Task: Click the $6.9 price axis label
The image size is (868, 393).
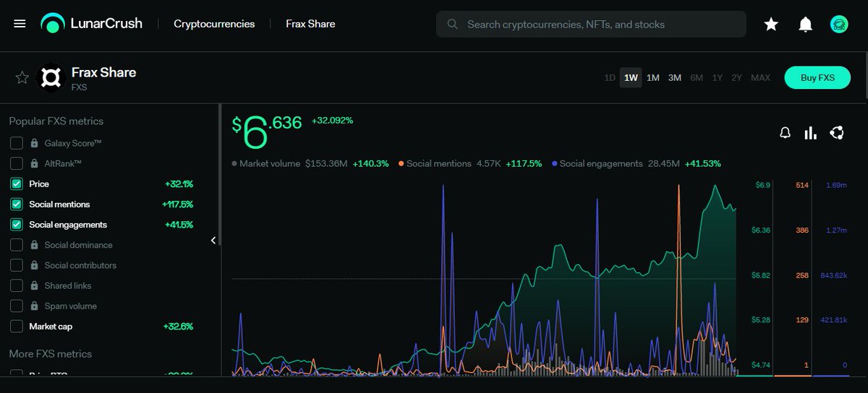Action: tap(763, 186)
